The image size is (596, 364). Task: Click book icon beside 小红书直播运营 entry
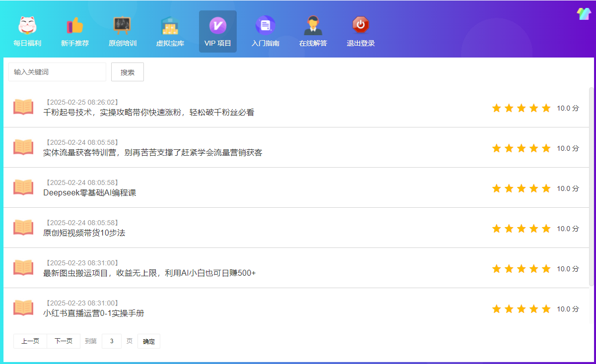(x=23, y=308)
